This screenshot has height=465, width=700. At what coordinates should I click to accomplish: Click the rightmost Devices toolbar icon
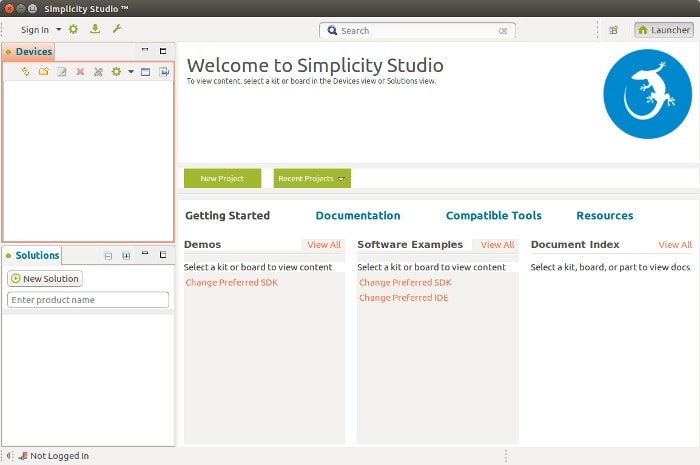click(164, 72)
